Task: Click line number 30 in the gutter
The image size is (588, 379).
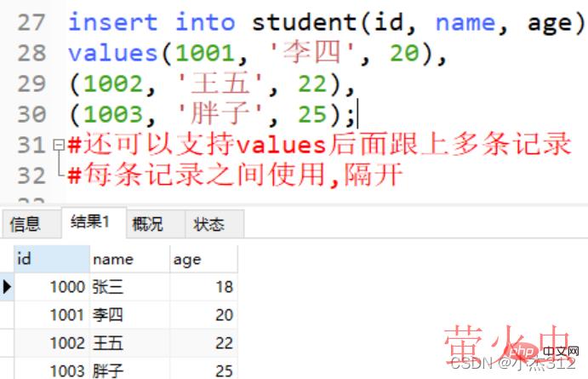Action: [x=31, y=114]
